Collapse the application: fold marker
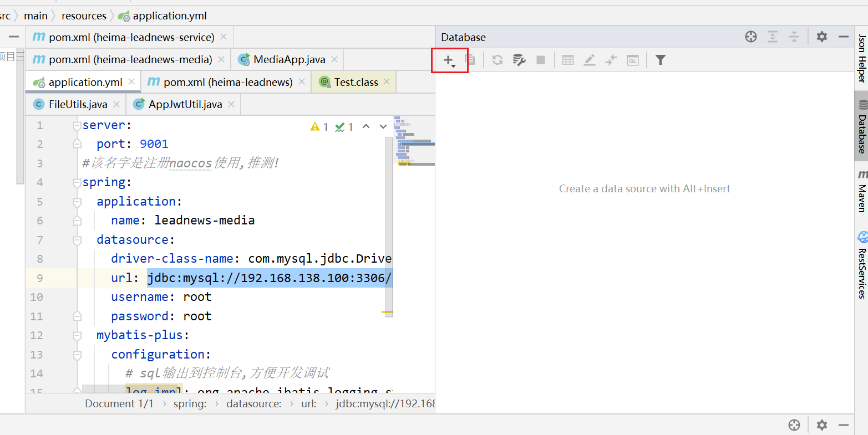The image size is (868, 435). (77, 202)
